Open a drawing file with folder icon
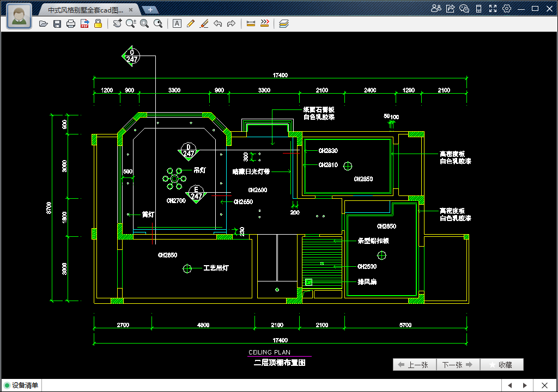This screenshot has width=558, height=392. click(x=44, y=24)
